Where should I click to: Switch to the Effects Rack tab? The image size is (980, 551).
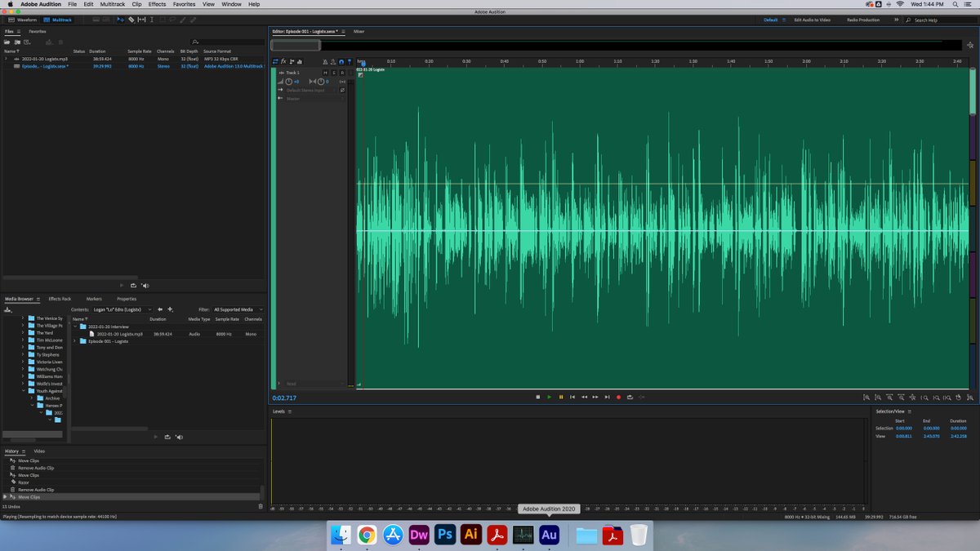[60, 299]
